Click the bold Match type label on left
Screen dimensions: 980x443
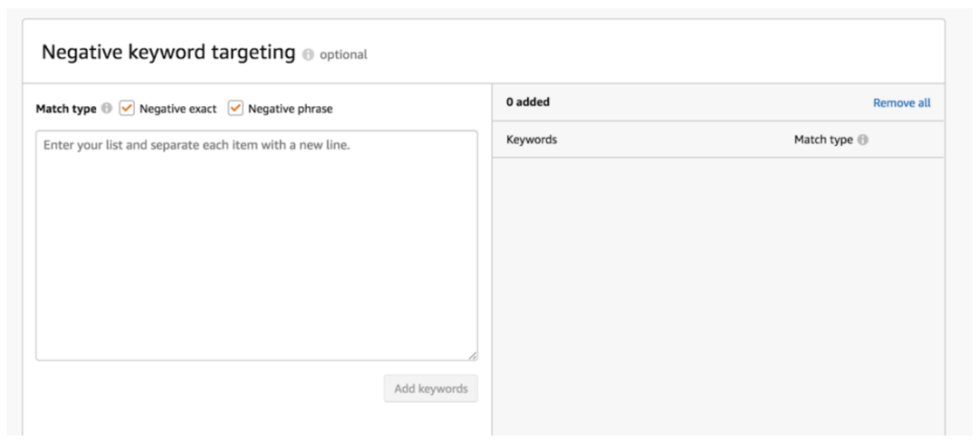pyautogui.click(x=65, y=109)
